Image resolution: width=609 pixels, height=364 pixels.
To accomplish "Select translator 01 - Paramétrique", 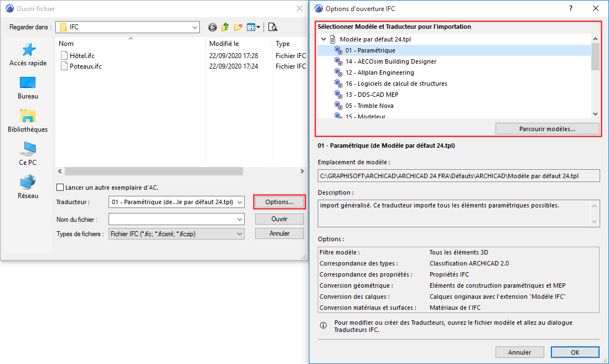I will (454, 50).
